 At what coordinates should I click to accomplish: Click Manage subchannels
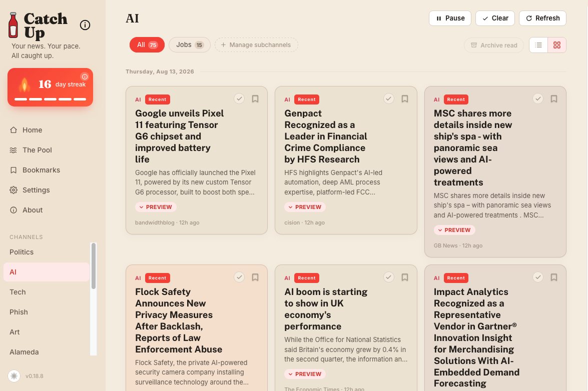pos(256,45)
